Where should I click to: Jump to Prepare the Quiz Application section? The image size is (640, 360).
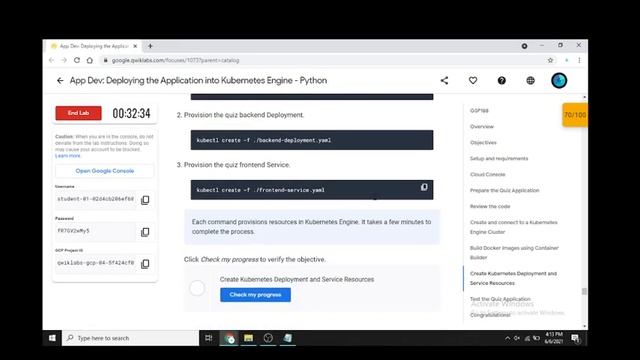click(x=504, y=190)
